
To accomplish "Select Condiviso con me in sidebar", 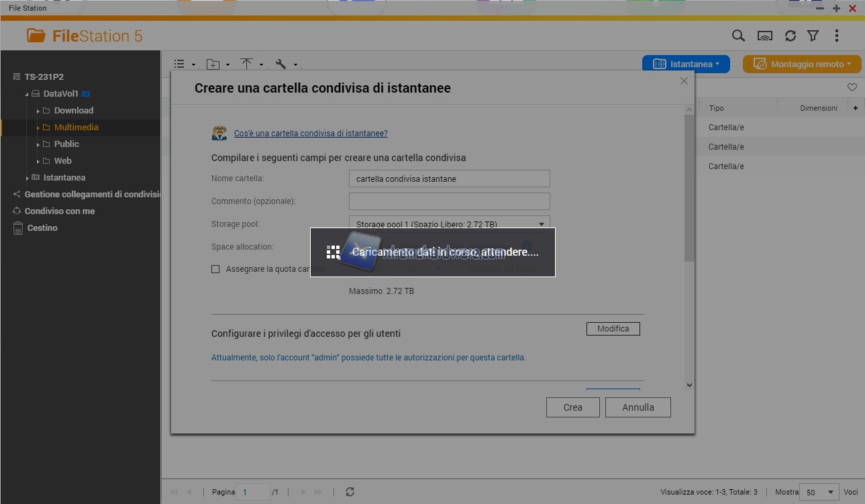I will [59, 211].
